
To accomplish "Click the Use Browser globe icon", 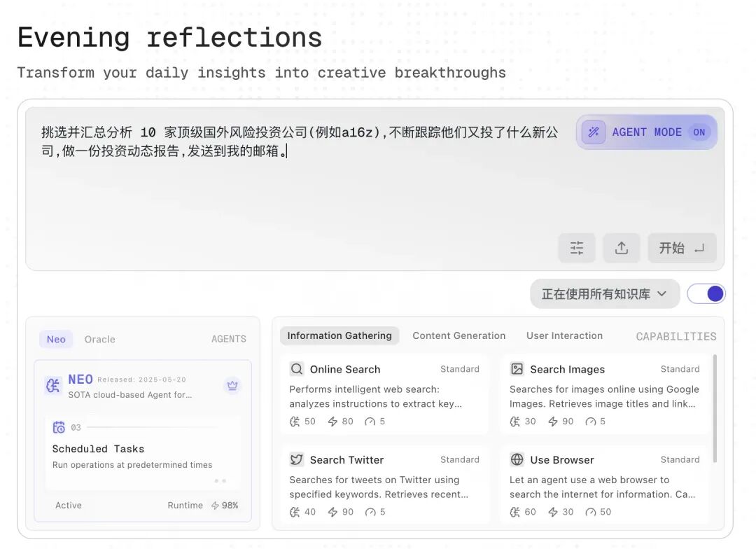I will click(x=517, y=459).
